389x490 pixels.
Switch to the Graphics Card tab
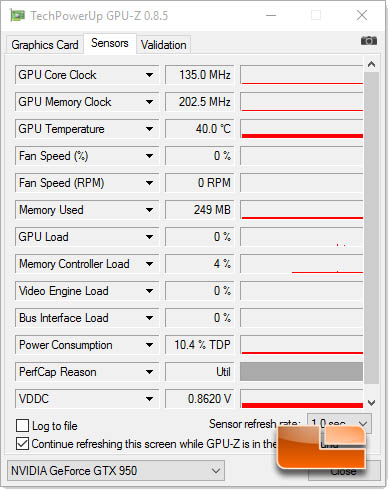pyautogui.click(x=45, y=45)
